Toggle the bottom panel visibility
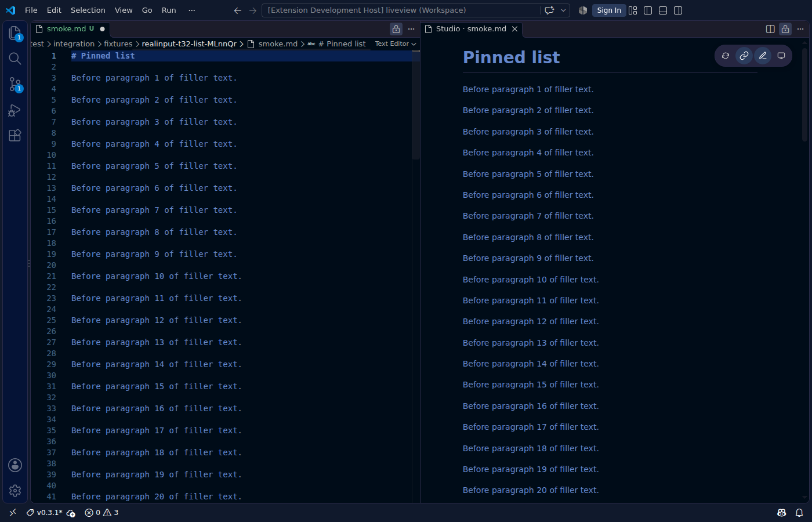The height and width of the screenshot is (522, 812). [x=663, y=10]
